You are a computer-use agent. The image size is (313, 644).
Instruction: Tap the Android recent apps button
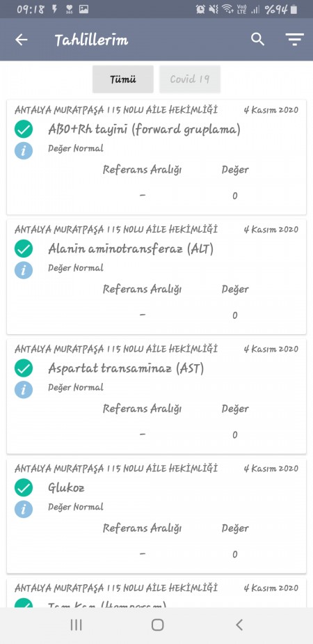[x=76, y=625]
